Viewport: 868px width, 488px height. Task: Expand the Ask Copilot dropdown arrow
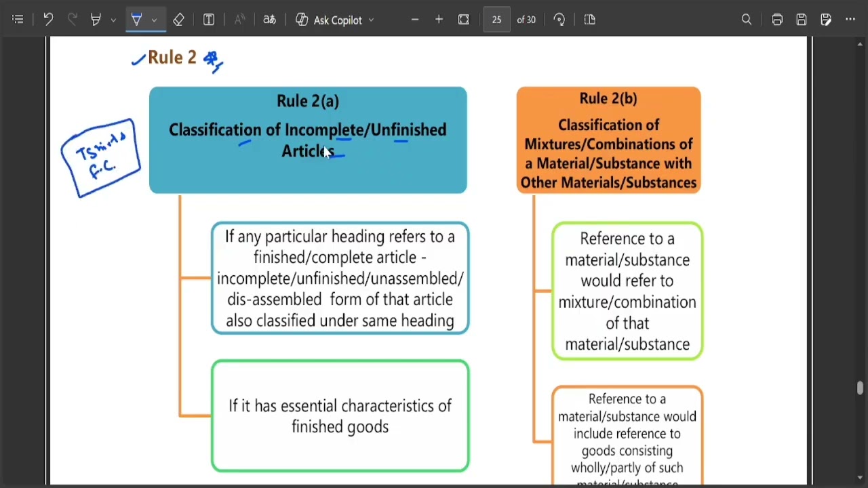pos(371,20)
